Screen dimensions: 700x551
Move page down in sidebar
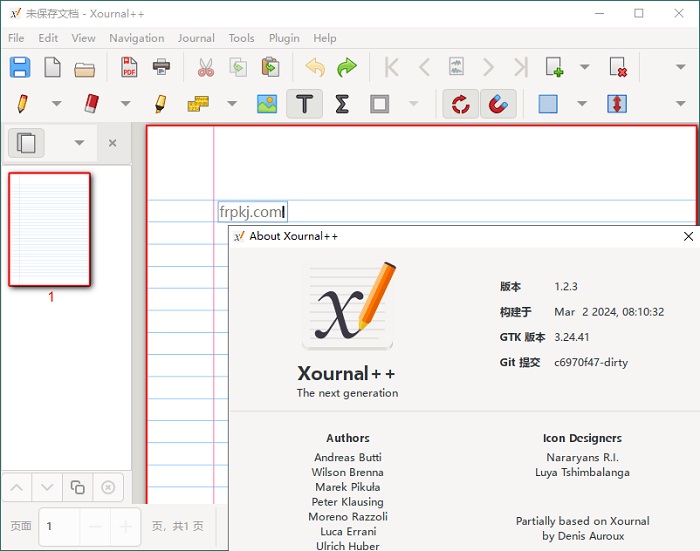pyautogui.click(x=47, y=487)
